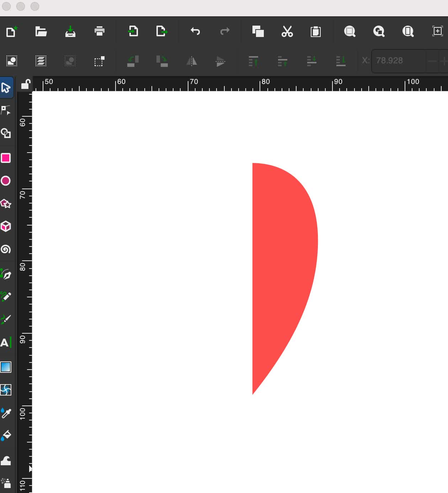Open the Import file button
The image size is (448, 493).
click(133, 31)
